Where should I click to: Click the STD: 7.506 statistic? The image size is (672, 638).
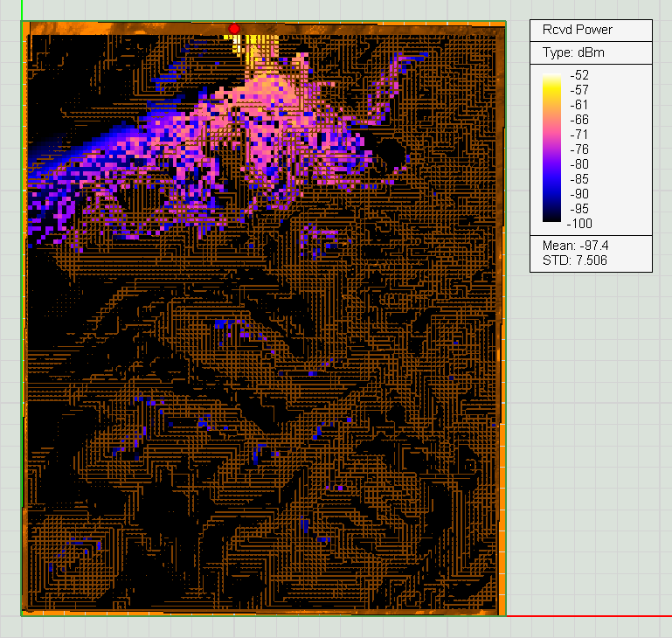point(575,260)
